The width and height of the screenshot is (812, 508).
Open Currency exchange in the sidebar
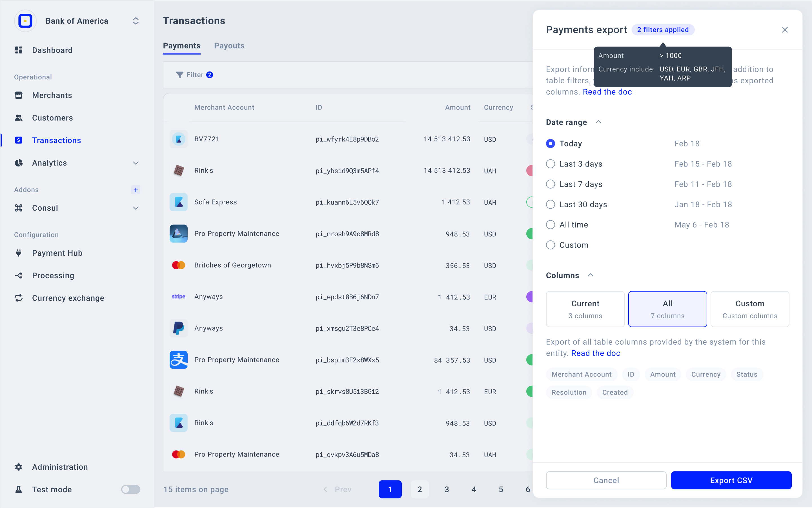point(68,298)
